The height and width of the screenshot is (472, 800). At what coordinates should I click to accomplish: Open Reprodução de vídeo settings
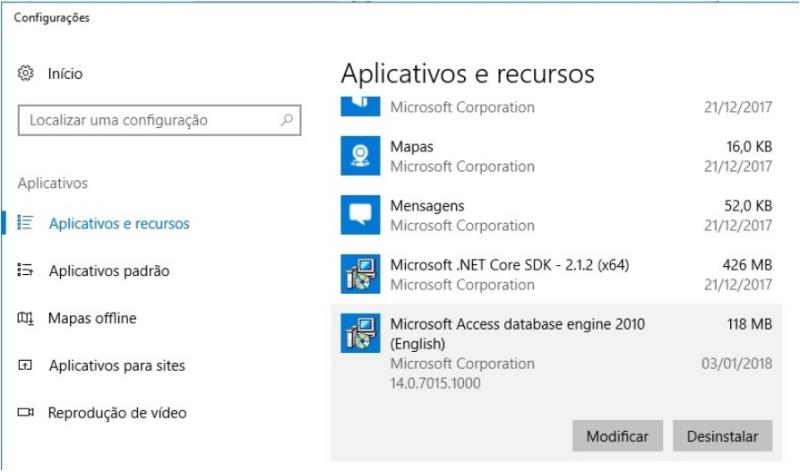pyautogui.click(x=117, y=413)
